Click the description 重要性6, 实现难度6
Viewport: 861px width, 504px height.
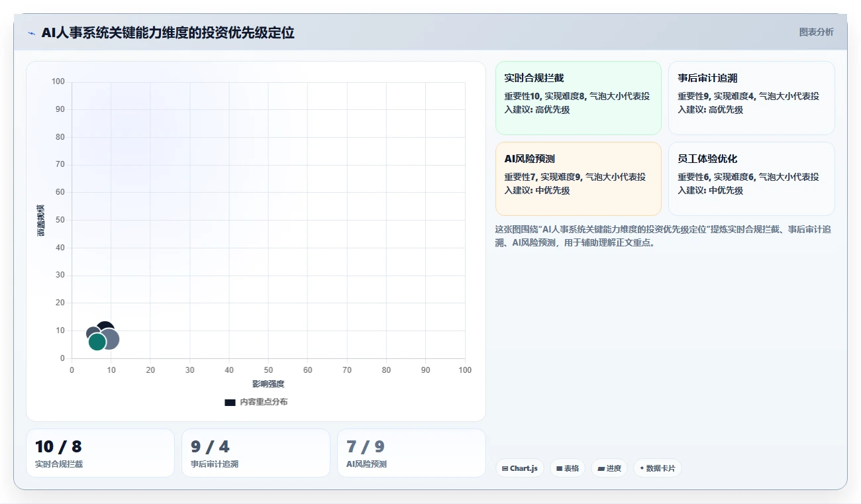click(748, 183)
